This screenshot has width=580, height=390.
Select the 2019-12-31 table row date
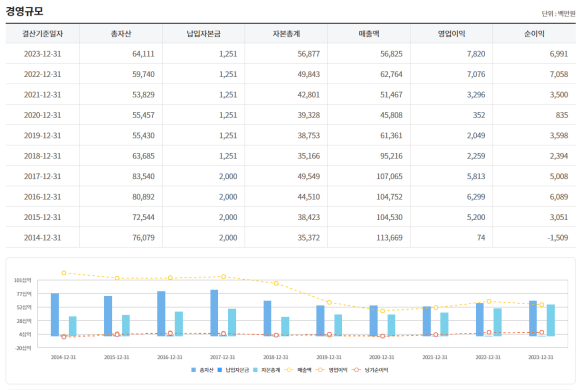(43, 135)
